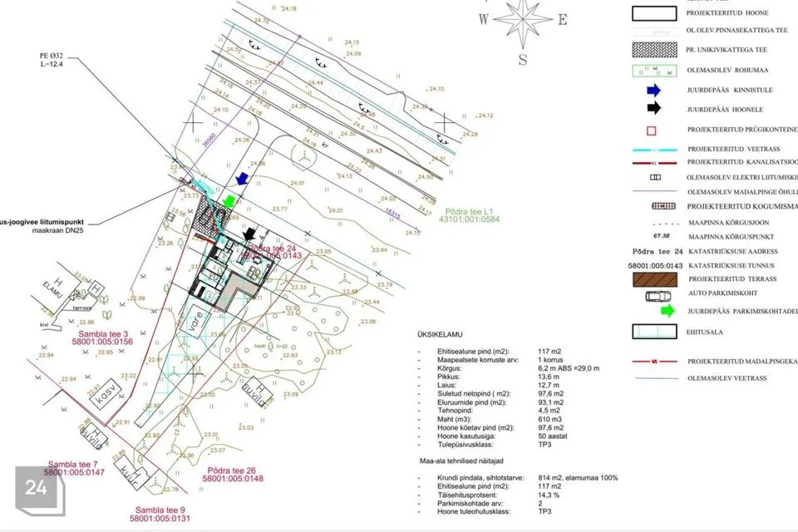Viewport: 798px width, 532px height.
Task: Click the hatched paving pattern in the legend
Action: [x=653, y=50]
